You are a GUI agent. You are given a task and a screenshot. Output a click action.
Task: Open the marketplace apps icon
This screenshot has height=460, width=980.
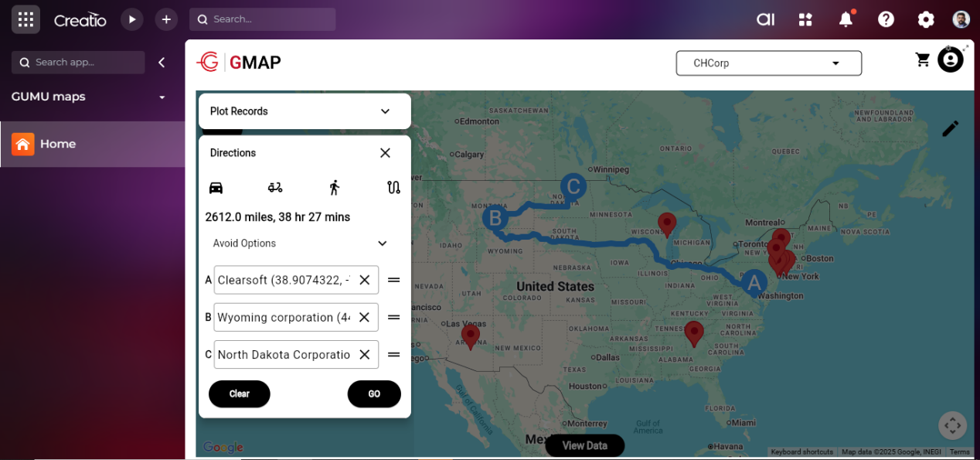pyautogui.click(x=806, y=19)
